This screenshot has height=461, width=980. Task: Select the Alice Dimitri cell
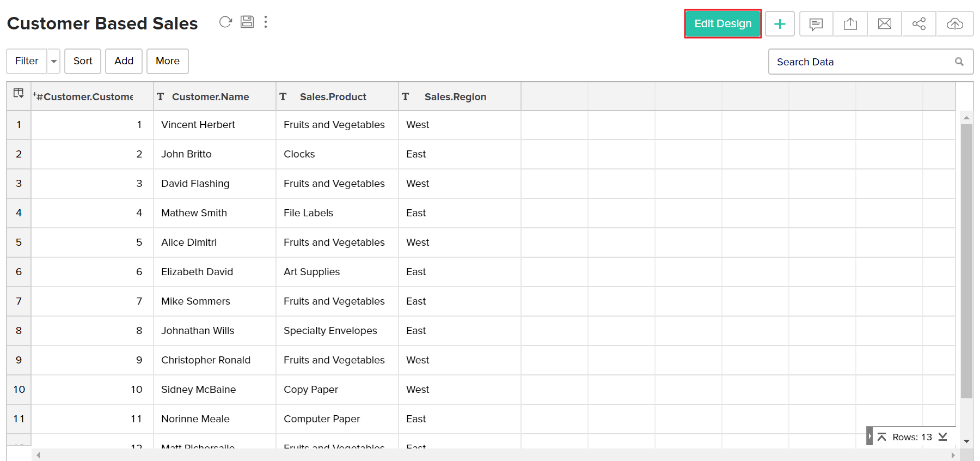(x=215, y=242)
